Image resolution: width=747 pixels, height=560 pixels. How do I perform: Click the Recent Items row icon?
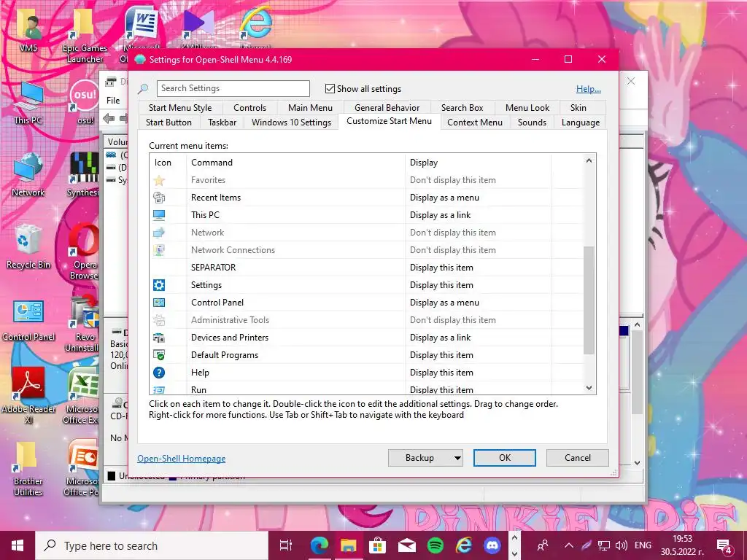[158, 198]
